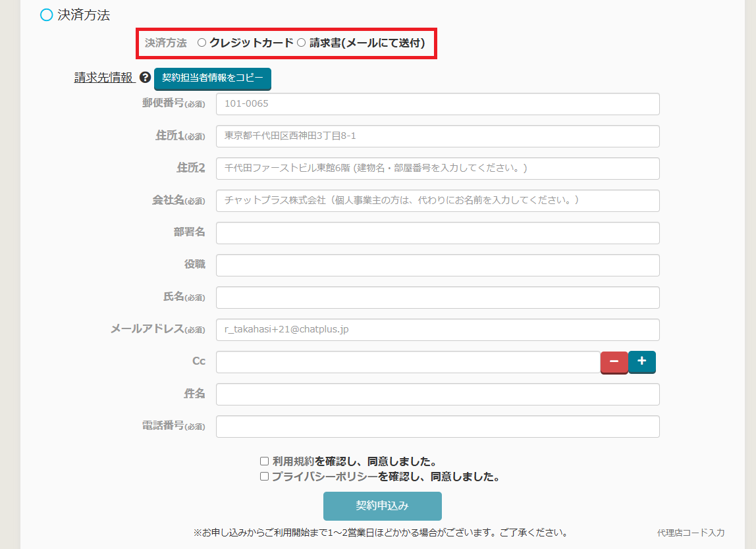Click into the 住所2 building field
Image resolution: width=756 pixels, height=549 pixels.
[437, 169]
